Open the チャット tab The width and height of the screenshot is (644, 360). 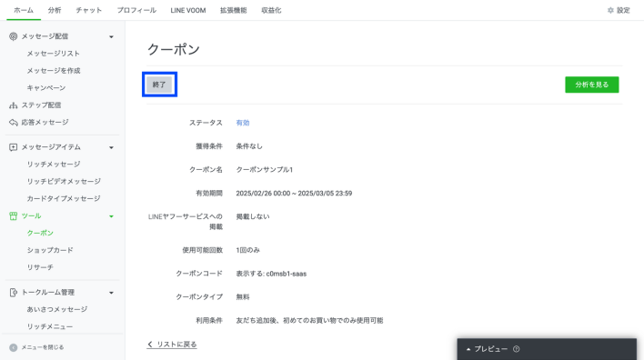click(89, 10)
